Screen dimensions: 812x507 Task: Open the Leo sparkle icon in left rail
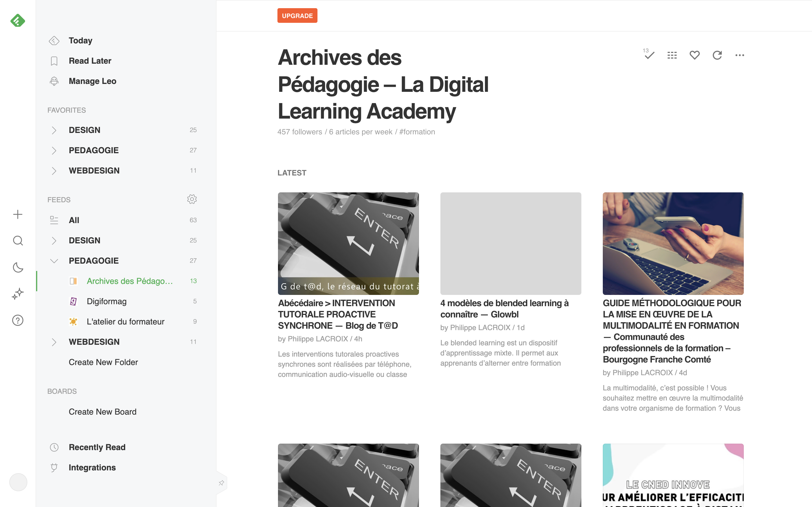18,294
